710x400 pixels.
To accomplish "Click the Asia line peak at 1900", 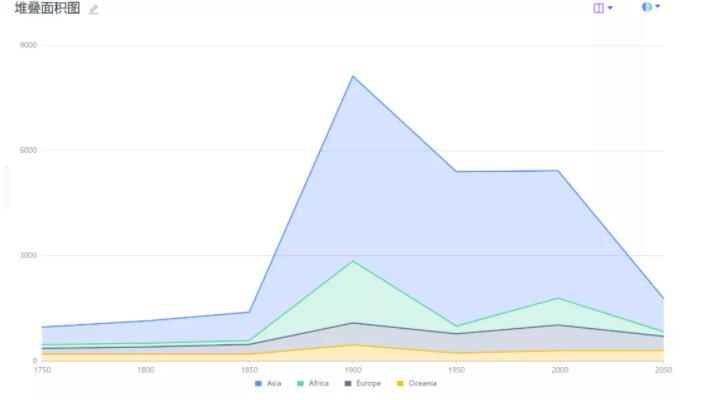I will (x=353, y=76).
